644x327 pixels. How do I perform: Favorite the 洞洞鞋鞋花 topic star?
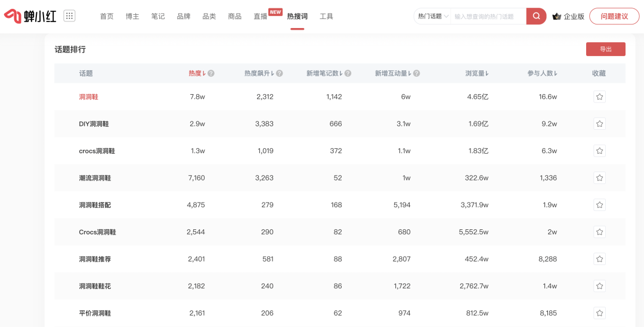pos(599,286)
